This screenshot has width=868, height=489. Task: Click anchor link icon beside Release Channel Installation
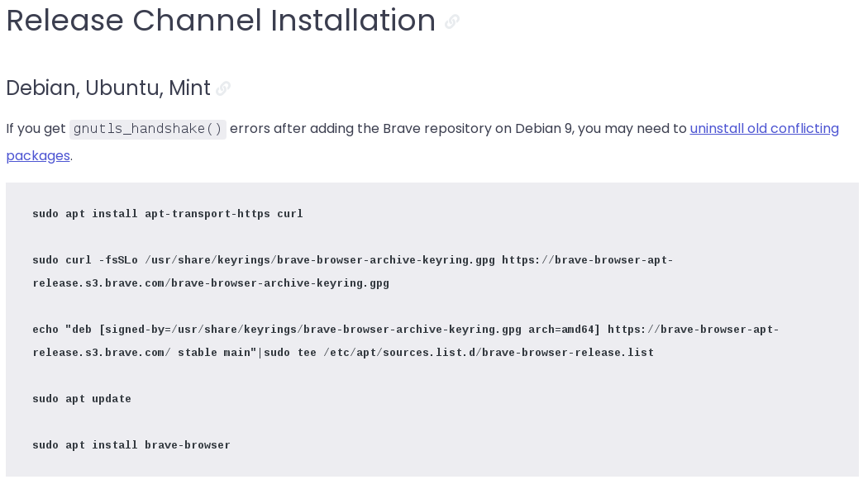pos(452,21)
